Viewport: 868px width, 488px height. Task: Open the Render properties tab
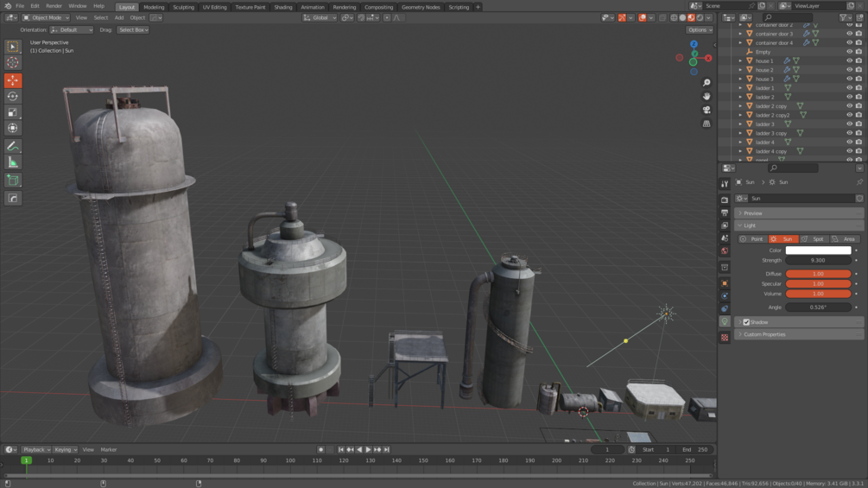(x=725, y=200)
